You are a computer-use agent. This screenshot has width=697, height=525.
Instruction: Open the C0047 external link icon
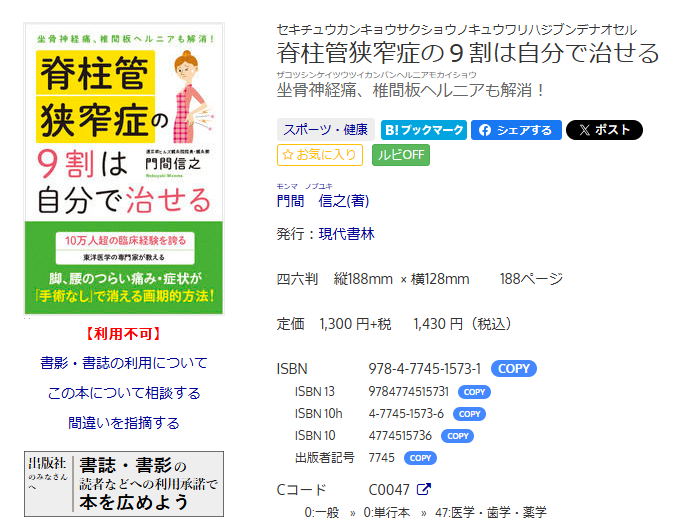tap(424, 489)
